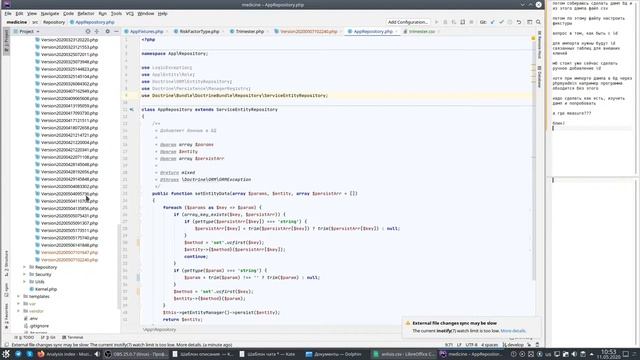Switch to AppFixtures.php editor tab

point(146,31)
